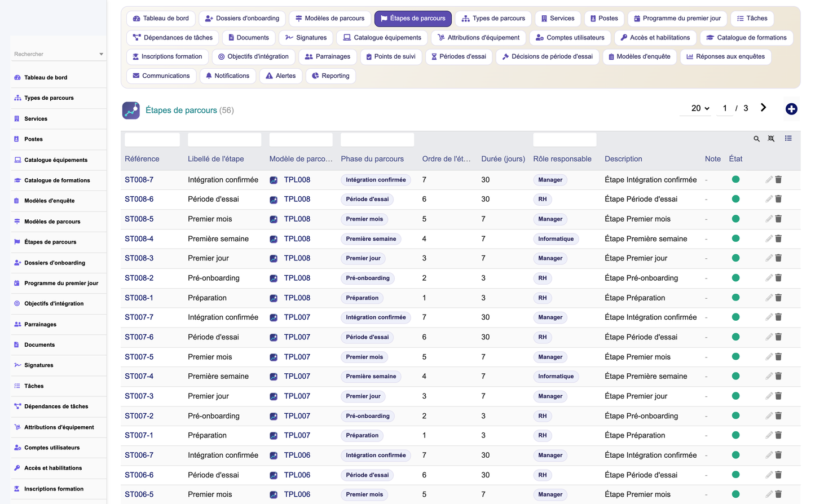This screenshot has height=504, width=815.
Task: Toggle the green status dot of ST007-2
Action: [735, 415]
